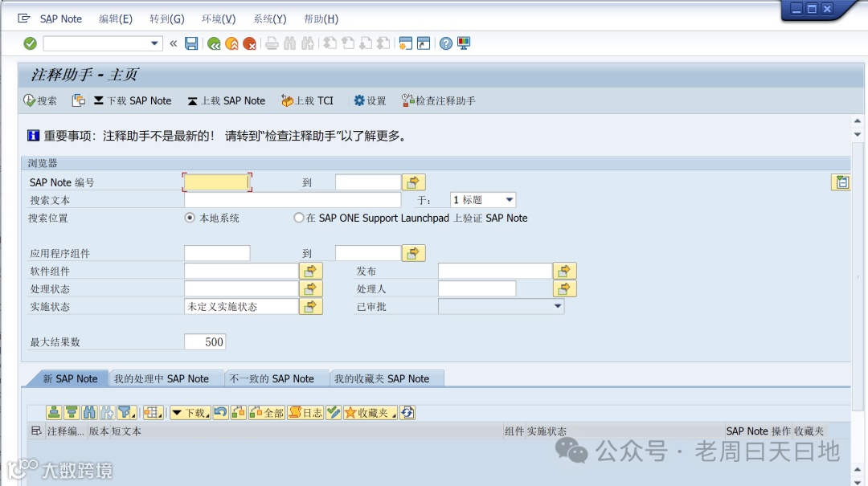Open the SAP Note menu
868x486 pixels.
point(60,18)
